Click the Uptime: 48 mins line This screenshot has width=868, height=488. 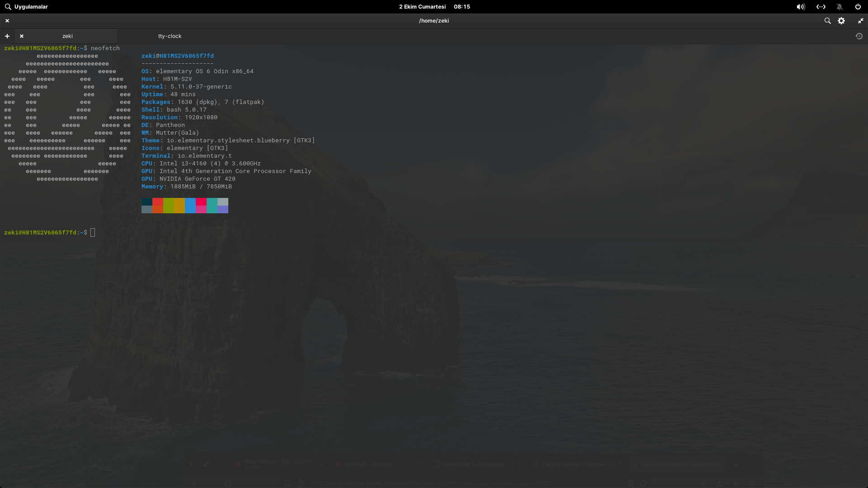click(169, 94)
